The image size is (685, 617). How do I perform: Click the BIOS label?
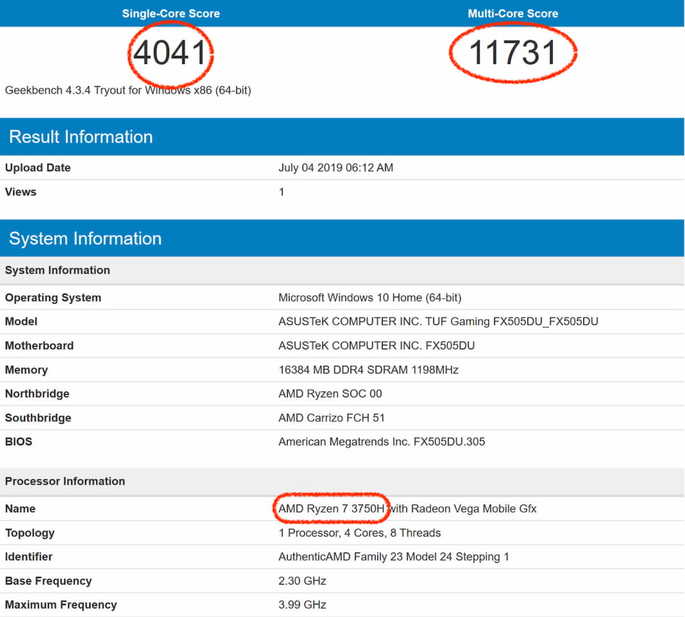pos(18,441)
